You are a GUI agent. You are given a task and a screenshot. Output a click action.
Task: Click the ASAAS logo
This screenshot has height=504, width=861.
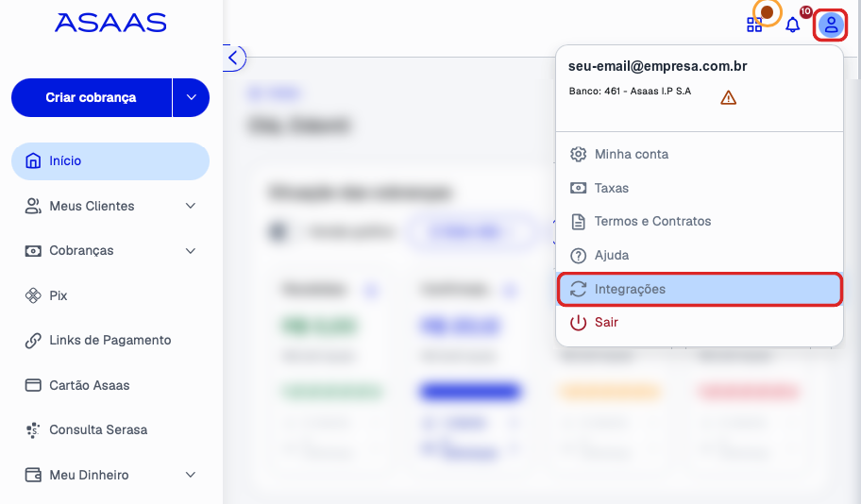tap(110, 23)
